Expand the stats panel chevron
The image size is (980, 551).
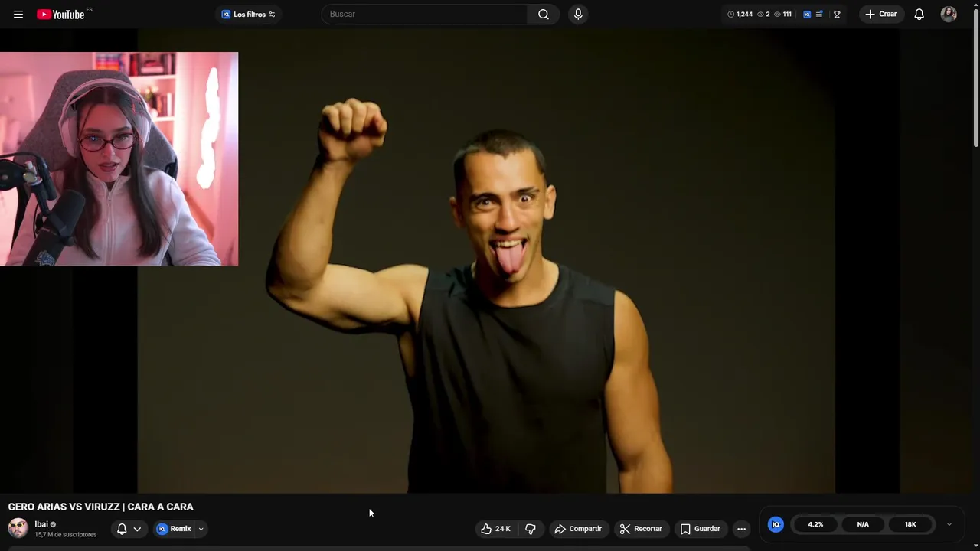point(949,524)
